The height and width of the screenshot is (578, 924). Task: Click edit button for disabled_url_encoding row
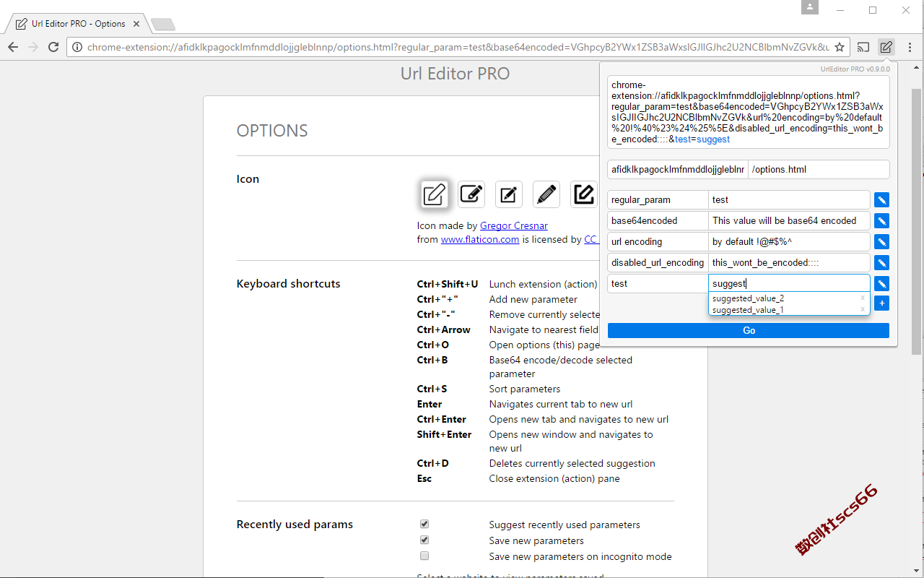click(x=881, y=263)
